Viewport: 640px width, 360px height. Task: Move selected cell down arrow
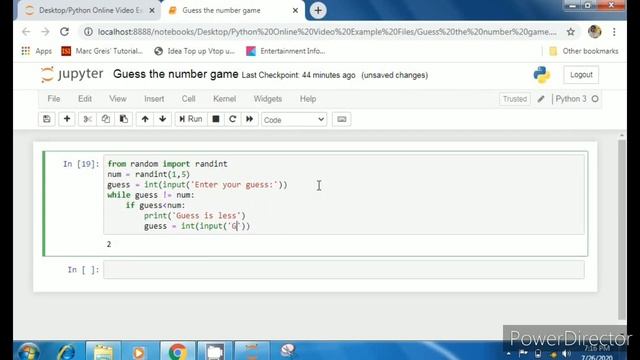click(162, 119)
